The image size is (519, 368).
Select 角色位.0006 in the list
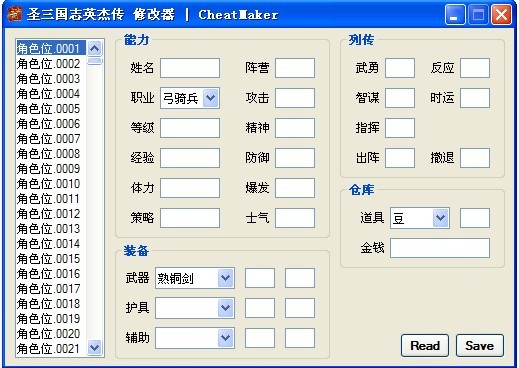[51, 123]
